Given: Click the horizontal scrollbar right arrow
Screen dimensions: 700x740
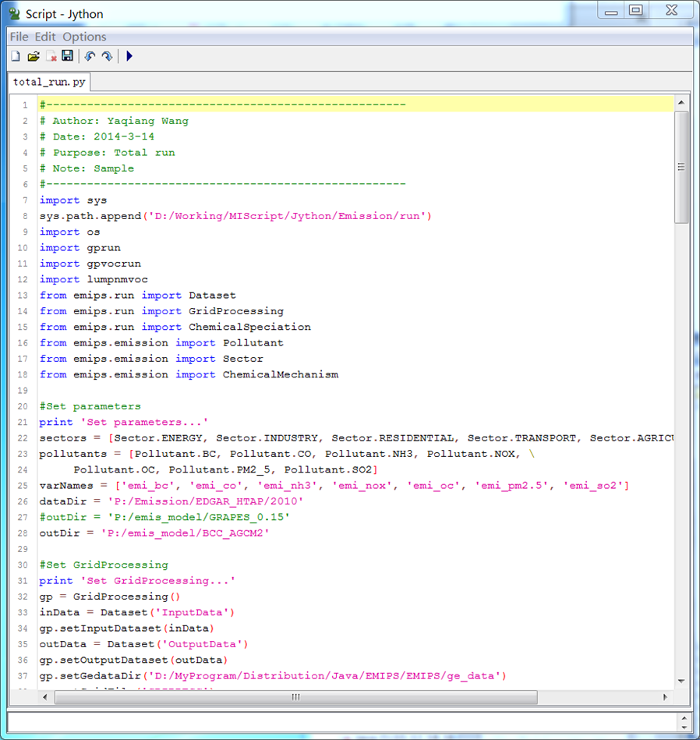Looking at the screenshot, I should pyautogui.click(x=666, y=697).
